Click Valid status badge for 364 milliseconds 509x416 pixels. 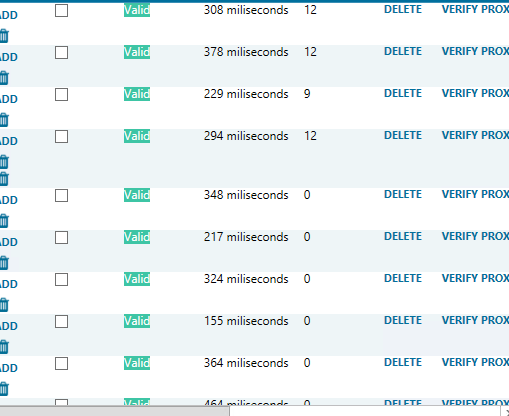137,363
